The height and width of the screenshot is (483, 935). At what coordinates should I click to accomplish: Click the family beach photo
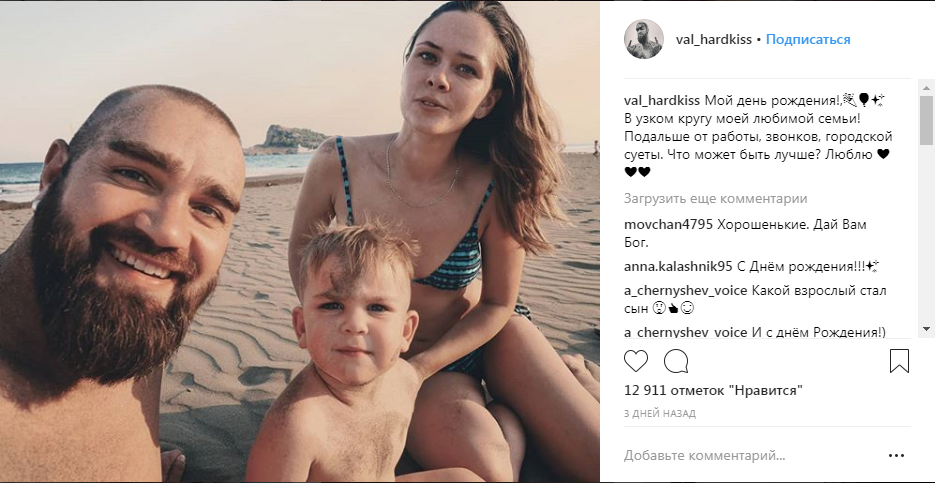click(300, 242)
